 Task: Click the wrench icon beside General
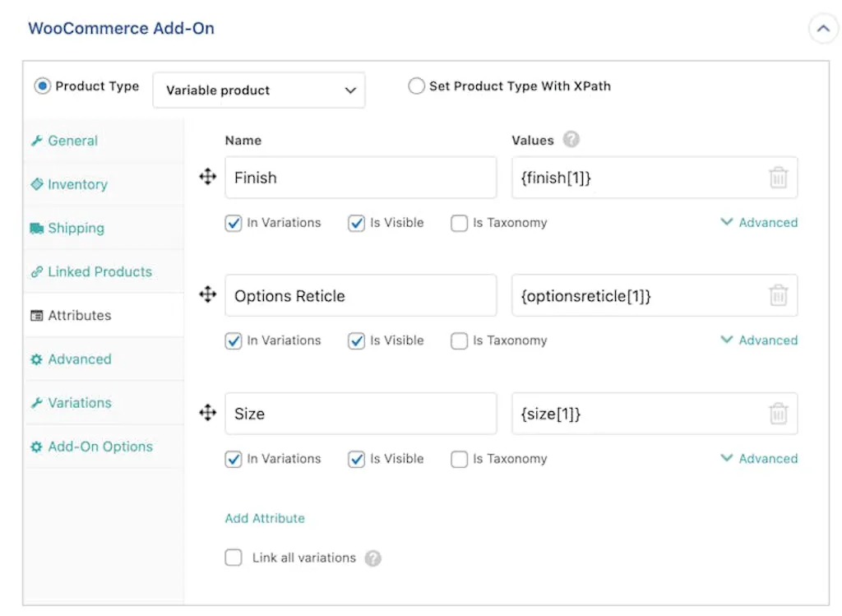[x=36, y=141]
